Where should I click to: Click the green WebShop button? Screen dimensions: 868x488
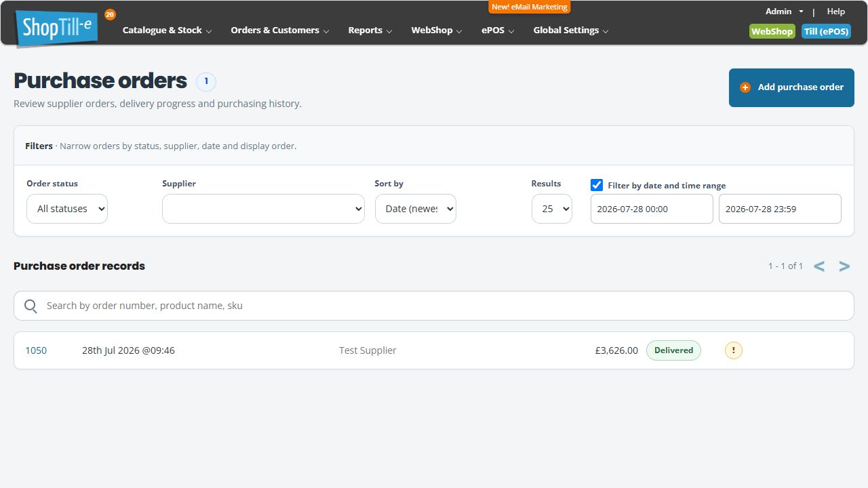click(772, 31)
